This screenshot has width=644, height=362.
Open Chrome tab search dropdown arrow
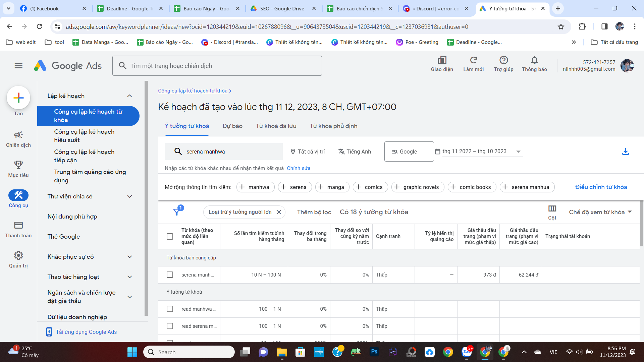click(x=8, y=8)
